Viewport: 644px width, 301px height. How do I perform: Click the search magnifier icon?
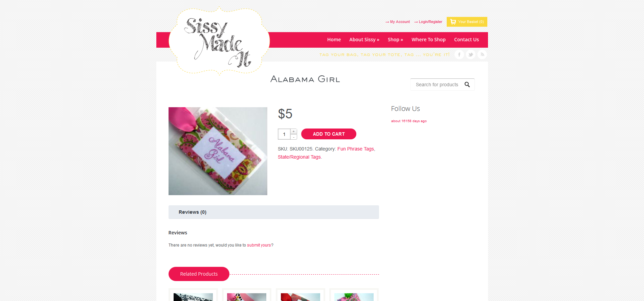[x=467, y=85]
